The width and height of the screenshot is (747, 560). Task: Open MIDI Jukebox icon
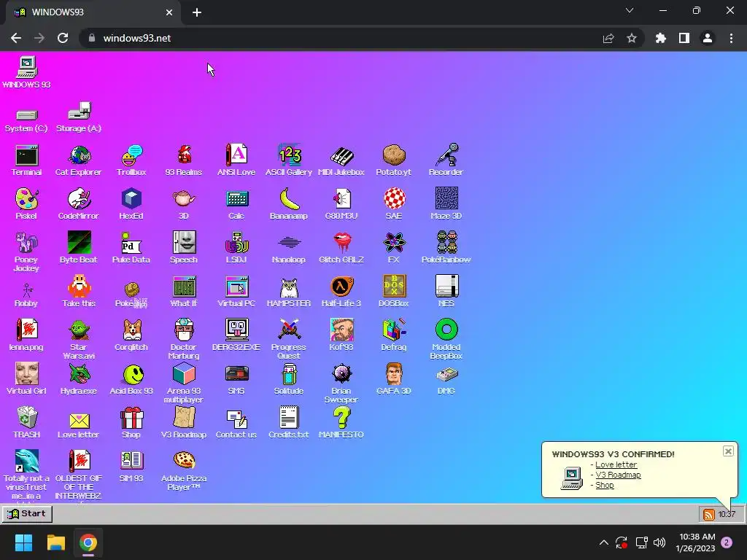pyautogui.click(x=341, y=160)
